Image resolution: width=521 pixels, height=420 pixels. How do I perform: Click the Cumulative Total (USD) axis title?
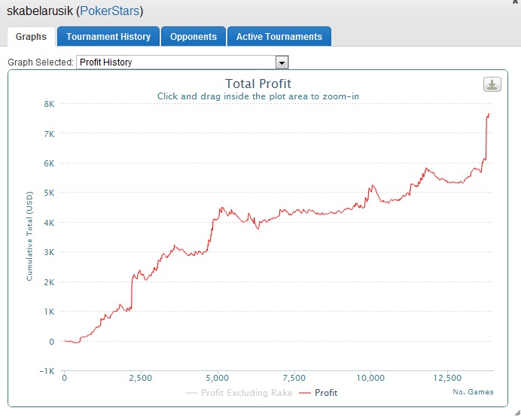click(x=29, y=236)
